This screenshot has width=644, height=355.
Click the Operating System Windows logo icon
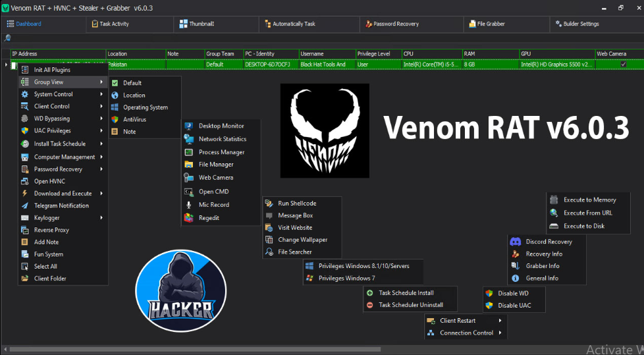coord(115,107)
